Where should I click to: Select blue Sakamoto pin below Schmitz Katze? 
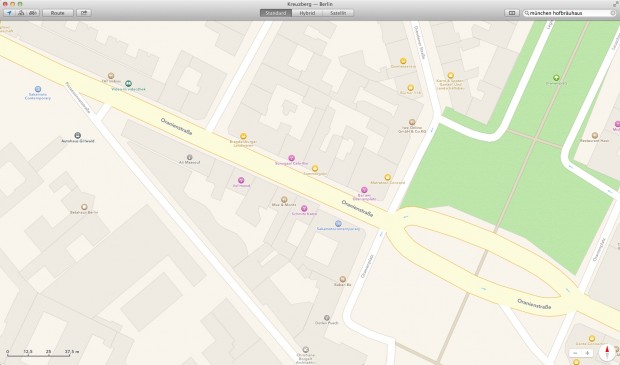coord(338,223)
